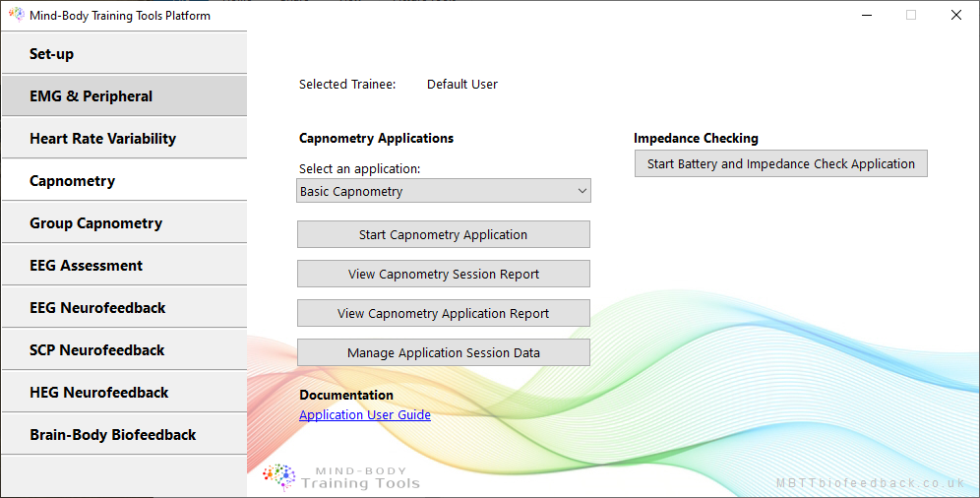Click the 'Documentation' heading
The image size is (980, 498).
(x=346, y=395)
